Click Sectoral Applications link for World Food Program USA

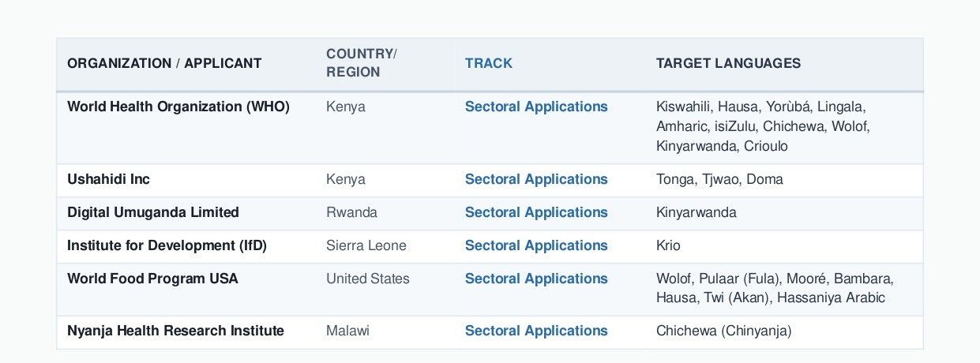[536, 279]
